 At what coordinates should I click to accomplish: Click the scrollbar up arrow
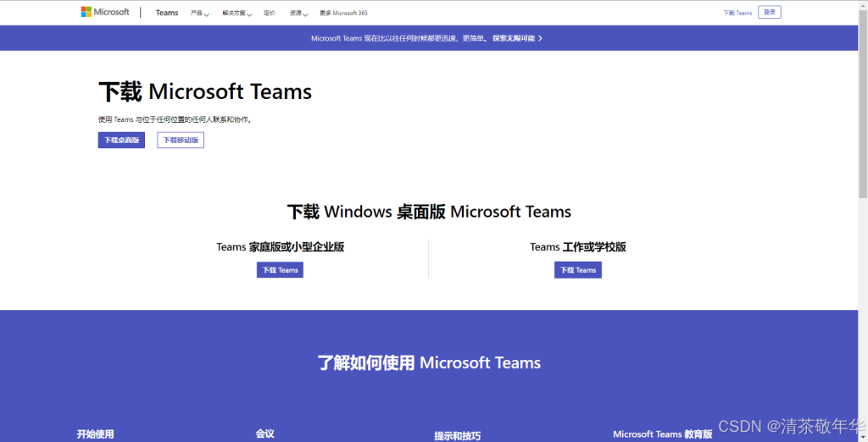coord(863,4)
